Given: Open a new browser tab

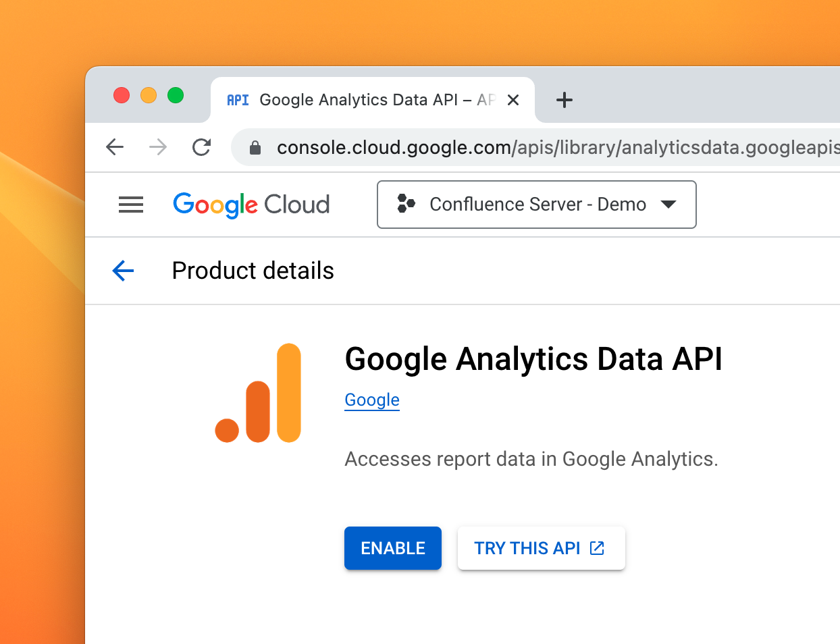Looking at the screenshot, I should [565, 101].
